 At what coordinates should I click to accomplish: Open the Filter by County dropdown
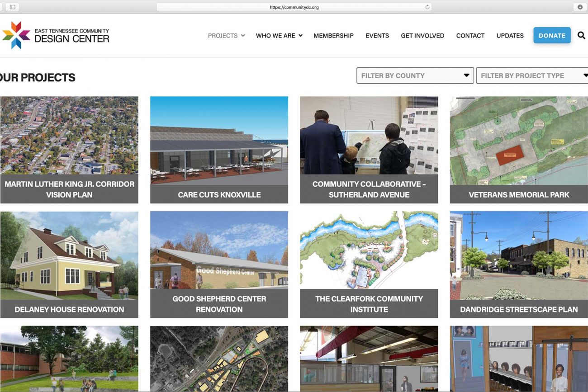click(x=415, y=76)
